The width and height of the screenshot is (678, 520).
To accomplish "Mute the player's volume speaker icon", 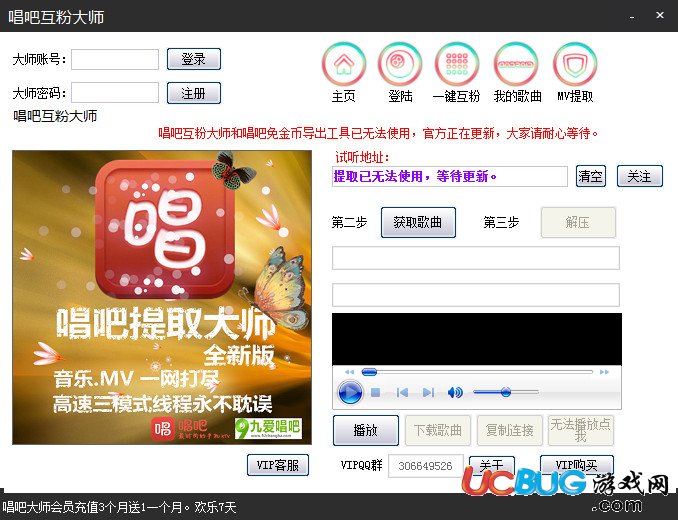I will 455,392.
